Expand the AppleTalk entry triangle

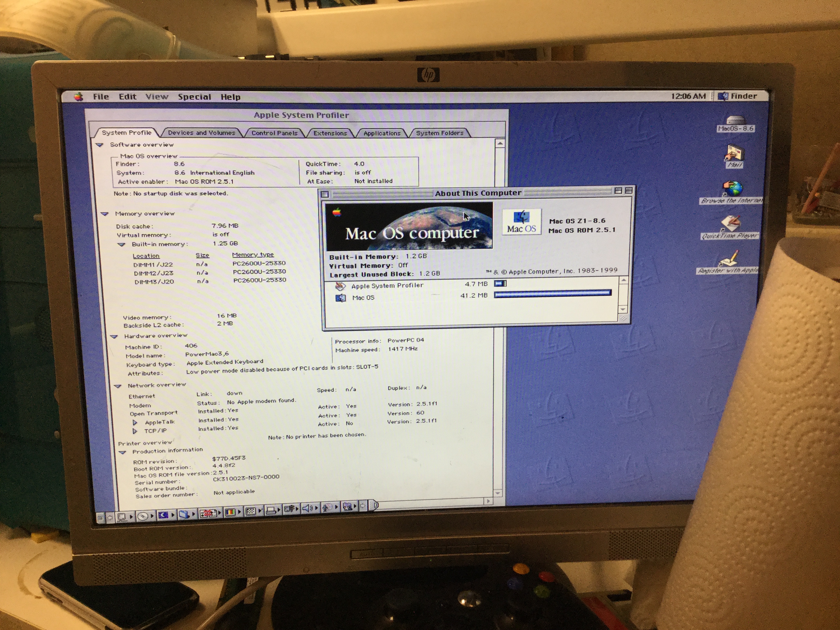(135, 422)
